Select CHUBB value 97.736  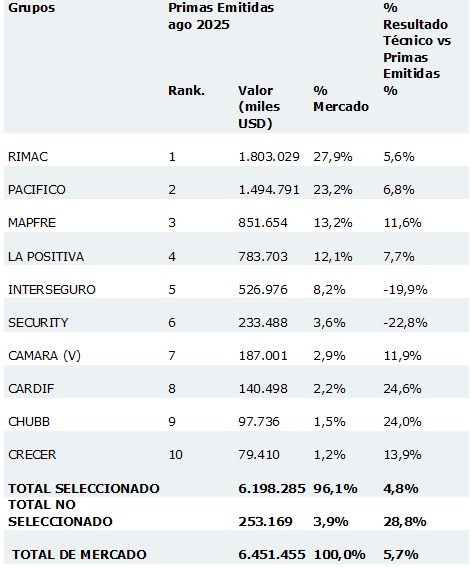click(x=259, y=421)
